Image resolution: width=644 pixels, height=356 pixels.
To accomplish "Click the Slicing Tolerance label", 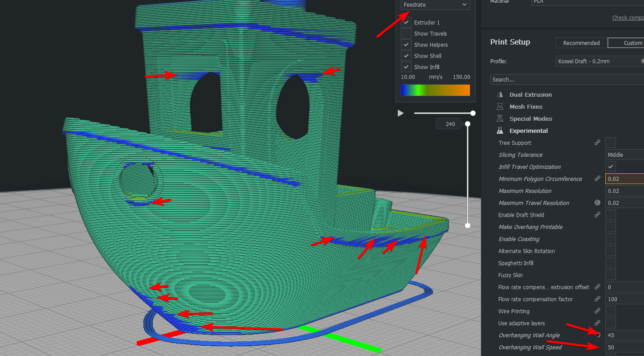I will pos(520,155).
